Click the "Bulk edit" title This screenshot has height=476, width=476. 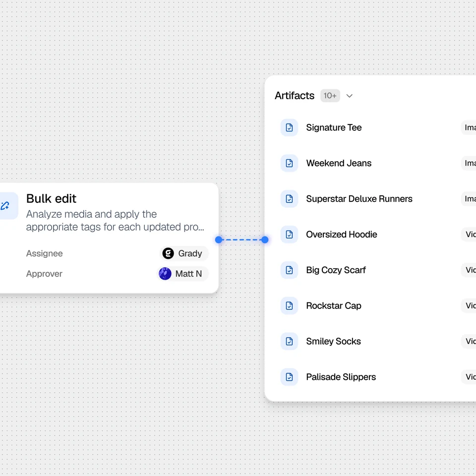(51, 198)
